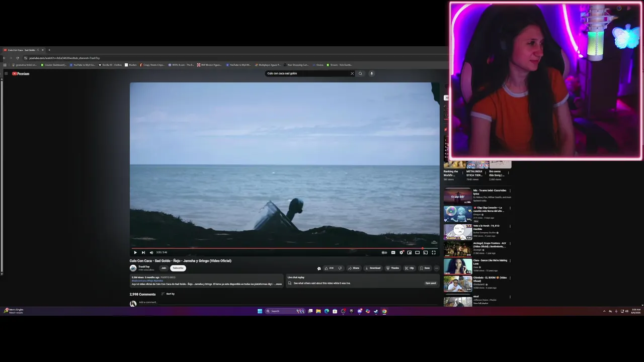Open Mix - Te amo bebé thumbnail
This screenshot has height=362, width=644.
(457, 196)
